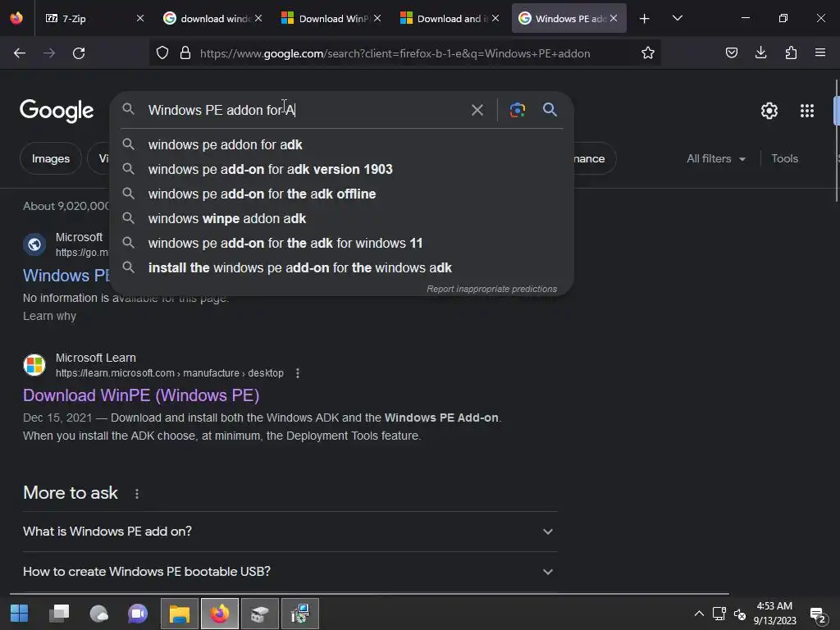Open Download WinPE (Windows PE) result
Viewport: 840px width, 630px height.
pyautogui.click(x=141, y=395)
